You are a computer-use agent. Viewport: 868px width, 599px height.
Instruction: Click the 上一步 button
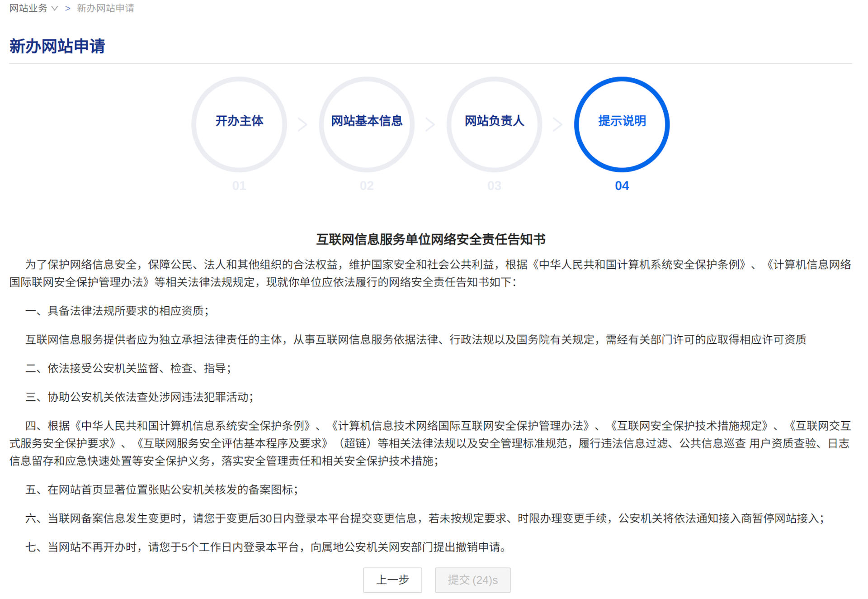click(392, 580)
